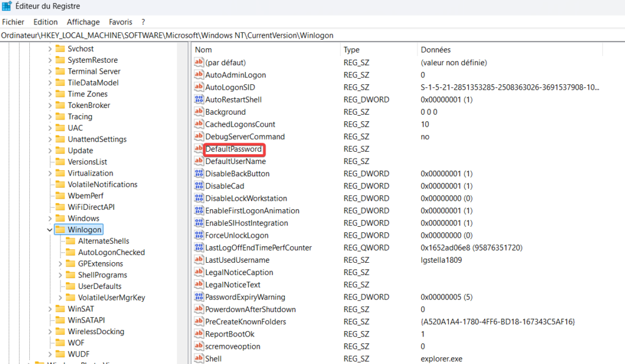Viewport: 625px width, 364px height.
Task: Expand the Tracing key
Action: [50, 116]
